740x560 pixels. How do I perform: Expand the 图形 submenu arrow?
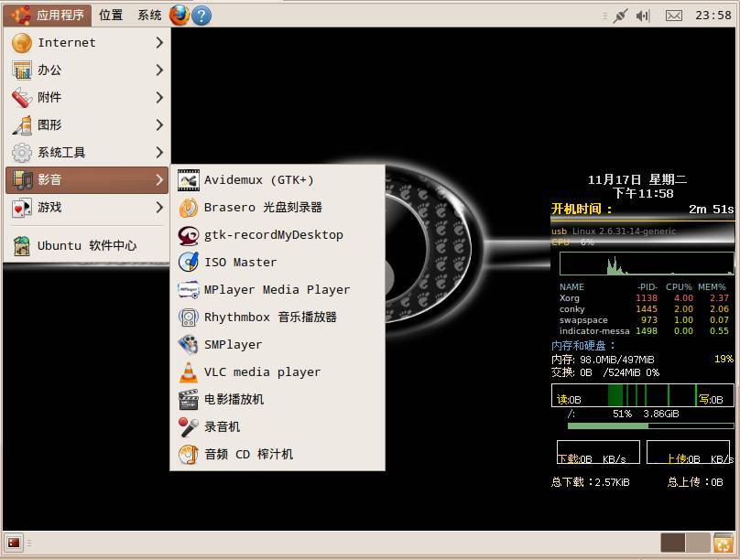[x=159, y=125]
